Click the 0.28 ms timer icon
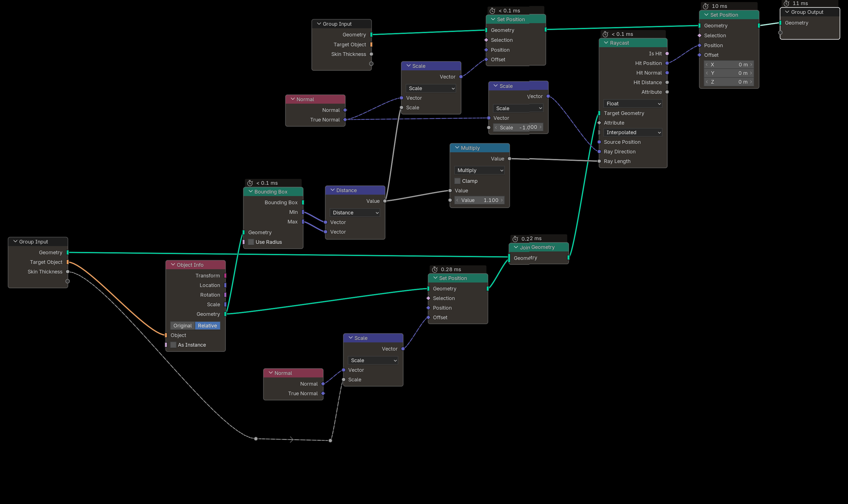Screen dimensions: 848x504 [x=434, y=269]
